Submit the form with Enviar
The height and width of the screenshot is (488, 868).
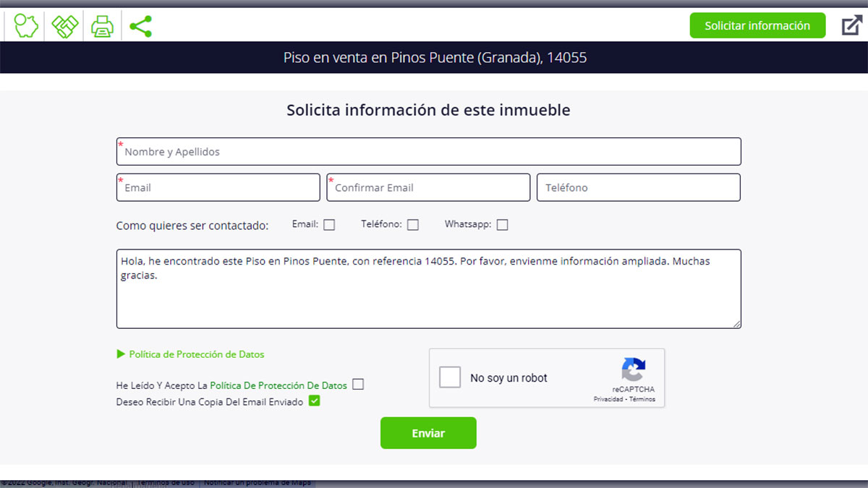pos(428,433)
